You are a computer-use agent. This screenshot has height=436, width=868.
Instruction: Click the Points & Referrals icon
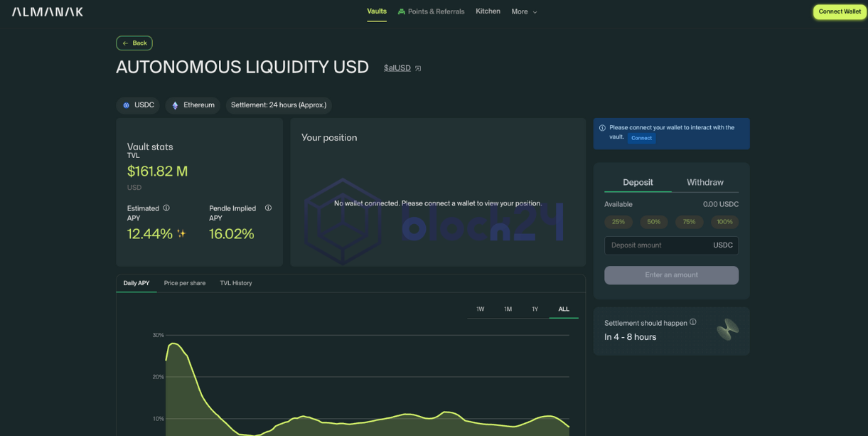point(402,12)
